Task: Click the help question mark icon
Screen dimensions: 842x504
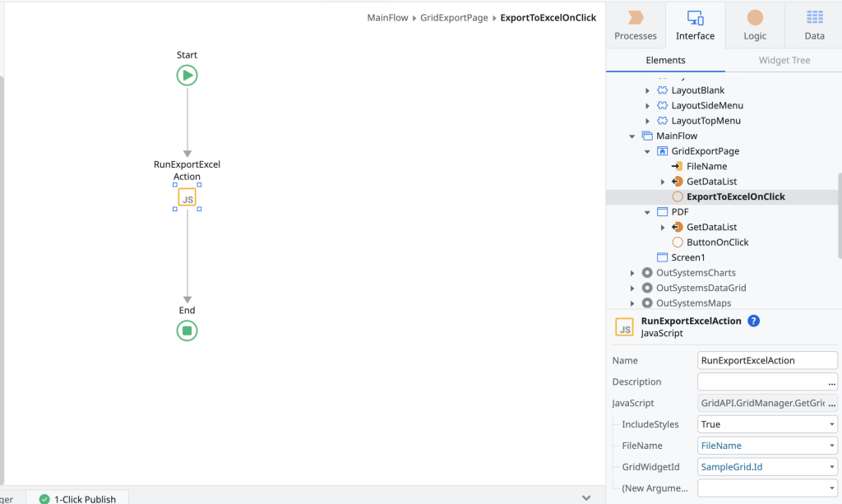Action: pos(753,321)
